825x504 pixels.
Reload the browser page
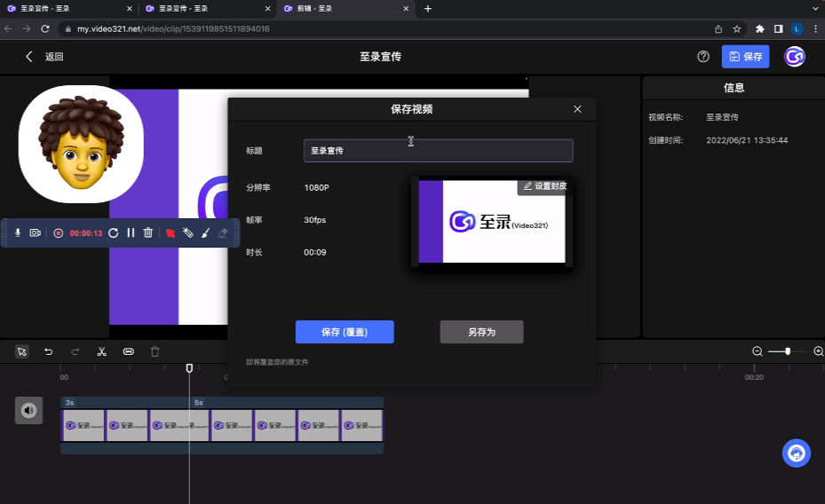pyautogui.click(x=45, y=29)
